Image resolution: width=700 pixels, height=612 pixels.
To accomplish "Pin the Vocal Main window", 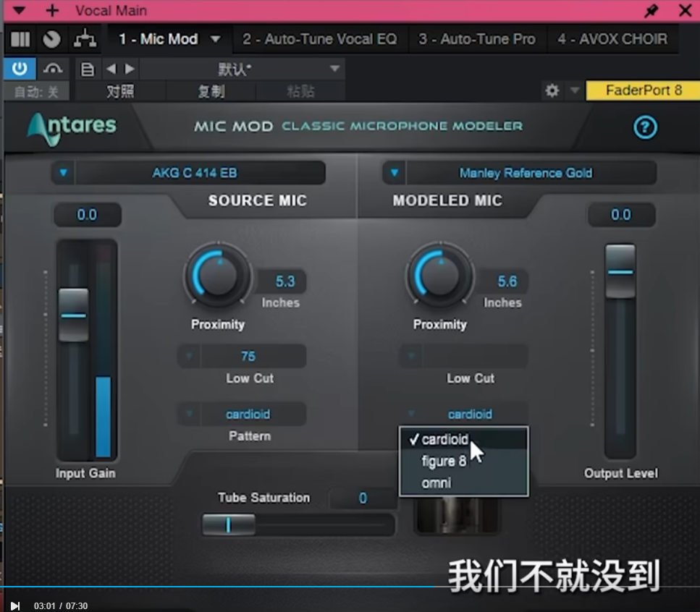I will coord(651,10).
